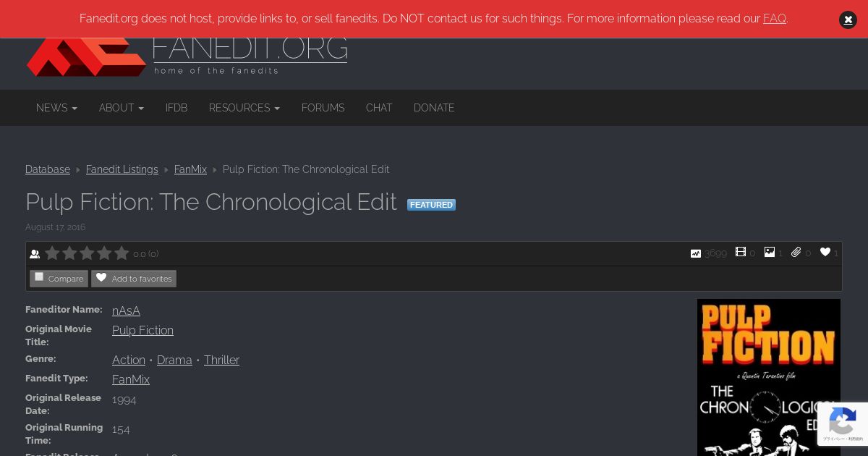The width and height of the screenshot is (868, 456).
Task: Click the release year 1994 value
Action: [124, 400]
